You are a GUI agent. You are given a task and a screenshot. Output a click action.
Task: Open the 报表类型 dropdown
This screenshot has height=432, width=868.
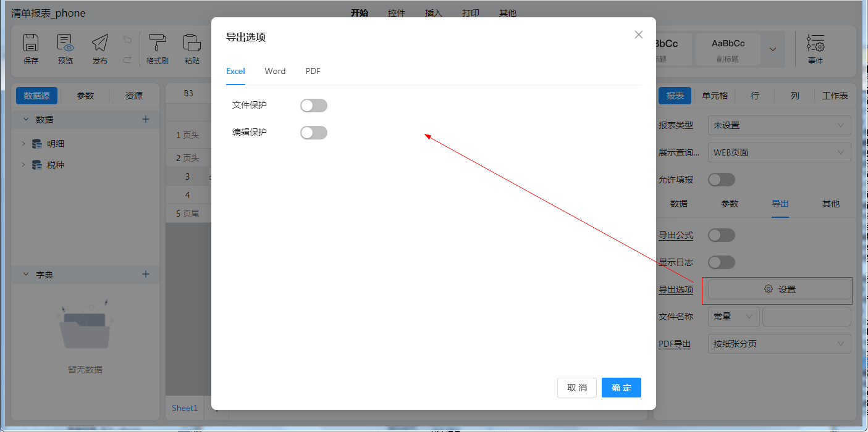click(779, 125)
